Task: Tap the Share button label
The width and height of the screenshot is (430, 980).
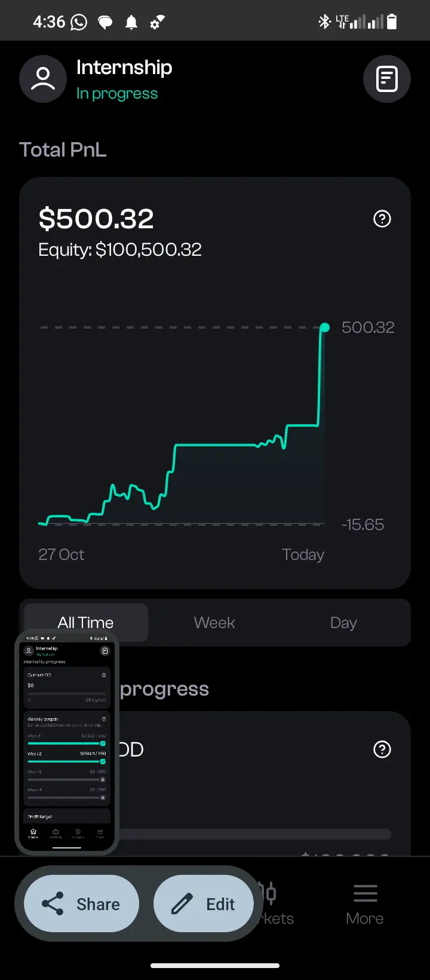Action: coord(98,904)
